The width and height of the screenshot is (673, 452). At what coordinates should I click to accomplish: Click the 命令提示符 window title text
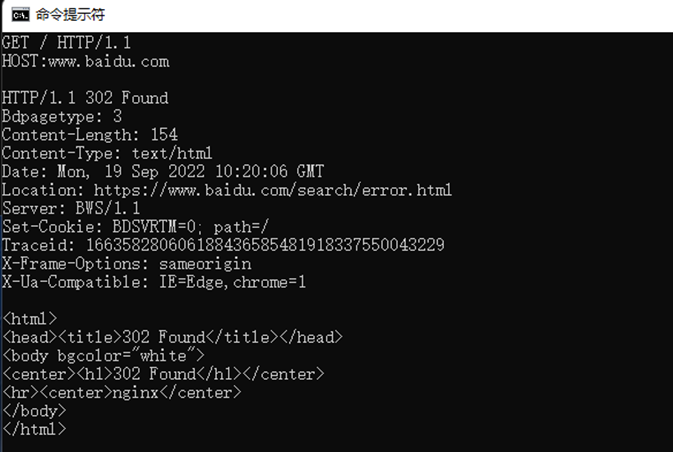click(70, 15)
